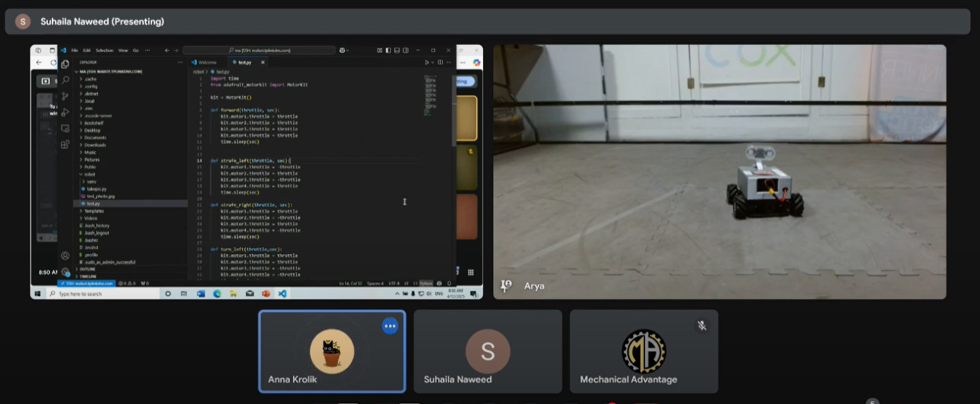Viewport: 980px width, 404px height.
Task: Open the Remote Explorer icon in activity bar
Action: pyautogui.click(x=65, y=128)
